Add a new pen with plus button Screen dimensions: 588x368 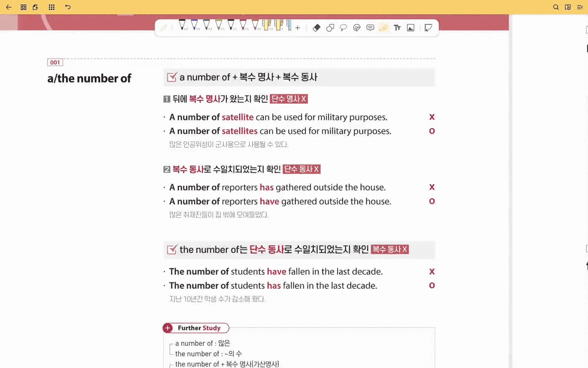[298, 28]
